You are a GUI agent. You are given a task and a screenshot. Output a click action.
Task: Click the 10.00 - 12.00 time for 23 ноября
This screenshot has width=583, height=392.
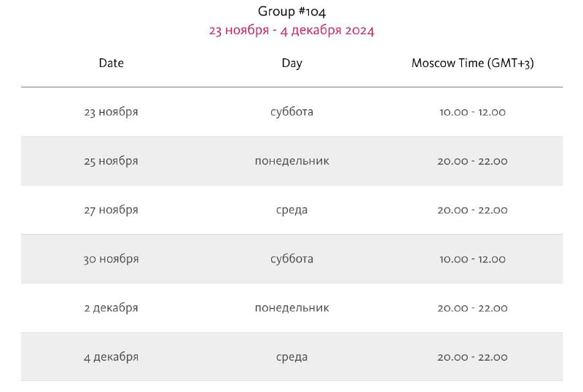pyautogui.click(x=472, y=112)
